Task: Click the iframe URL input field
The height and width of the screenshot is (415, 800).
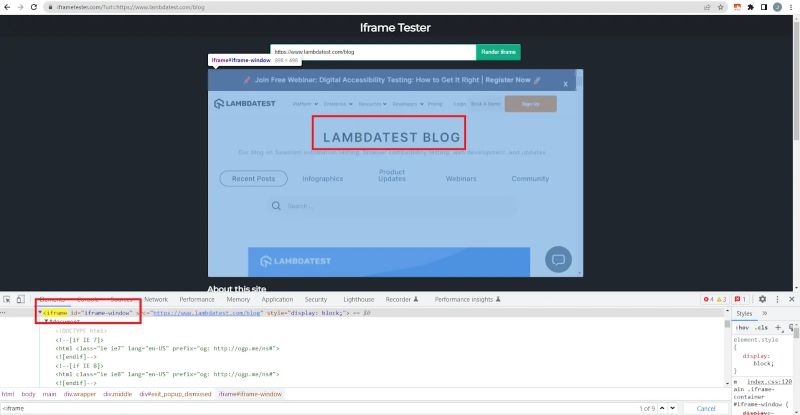Action: point(373,52)
